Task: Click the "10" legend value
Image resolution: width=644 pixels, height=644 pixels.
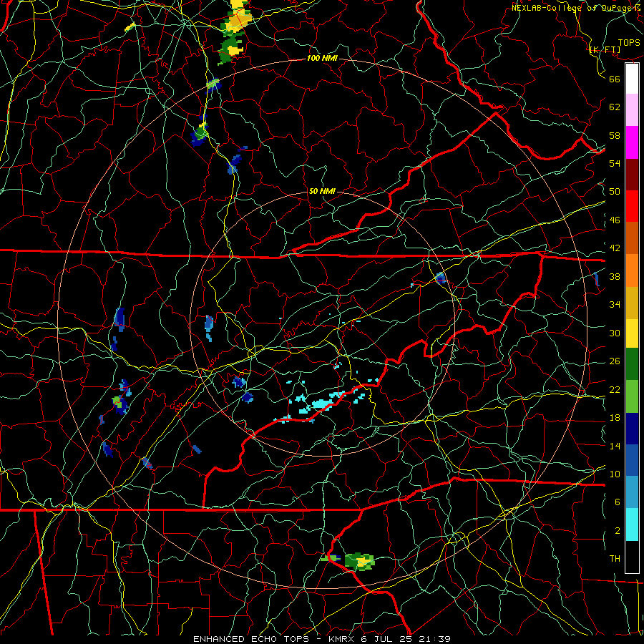Action: tap(615, 474)
